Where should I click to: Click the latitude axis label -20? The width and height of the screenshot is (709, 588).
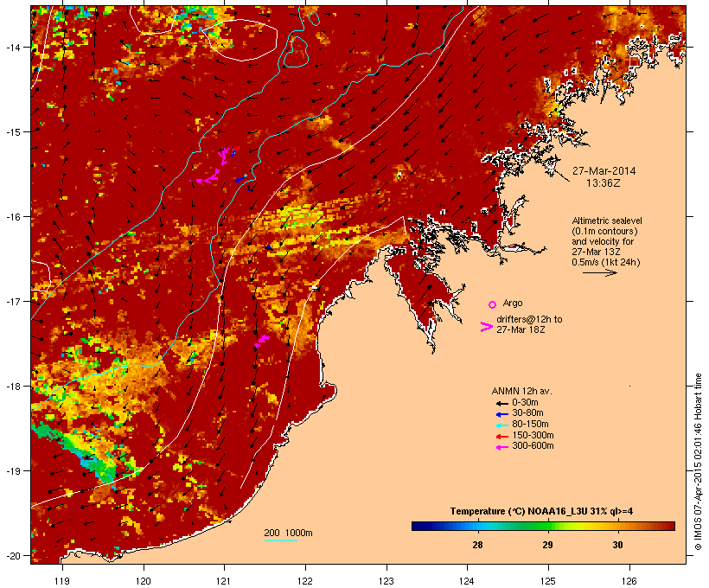(x=12, y=555)
